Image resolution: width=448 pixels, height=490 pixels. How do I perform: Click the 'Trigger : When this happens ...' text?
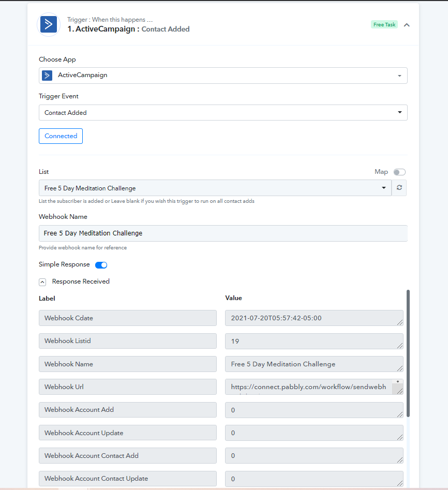coord(110,19)
